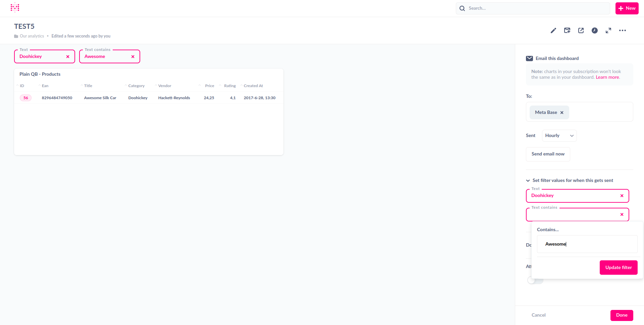Viewport: 644px width, 325px height.
Task: Click the 24,25 price cell
Action: pos(209,98)
